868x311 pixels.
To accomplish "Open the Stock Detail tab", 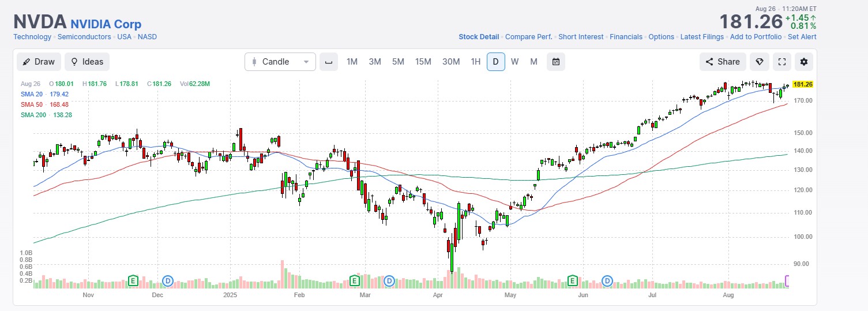I will point(479,37).
